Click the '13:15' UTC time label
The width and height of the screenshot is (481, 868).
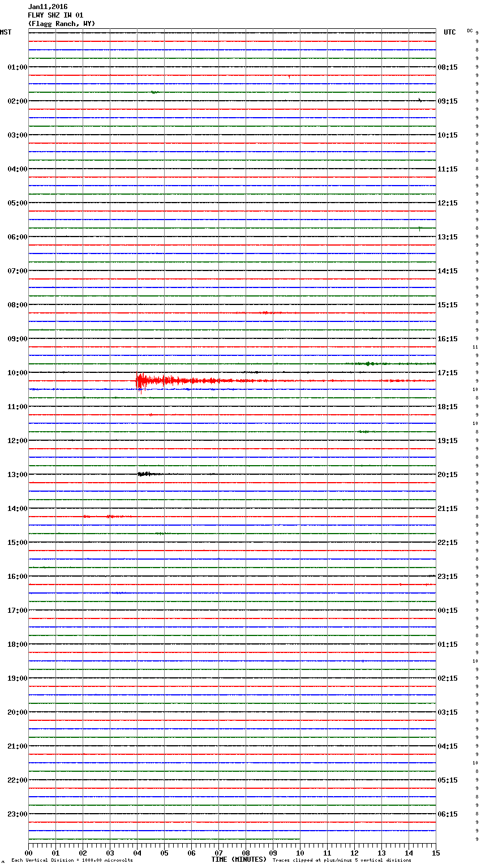tap(448, 237)
